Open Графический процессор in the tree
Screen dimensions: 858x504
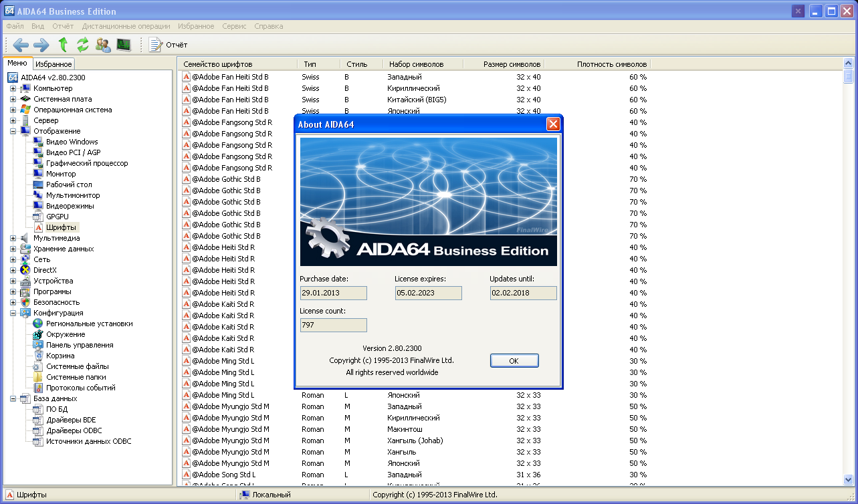[x=87, y=163]
